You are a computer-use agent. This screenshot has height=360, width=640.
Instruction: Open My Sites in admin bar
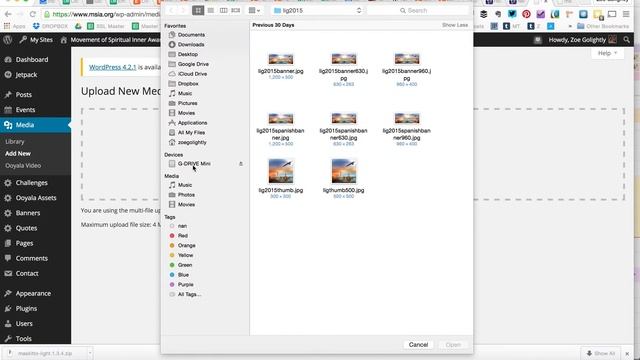point(36,40)
